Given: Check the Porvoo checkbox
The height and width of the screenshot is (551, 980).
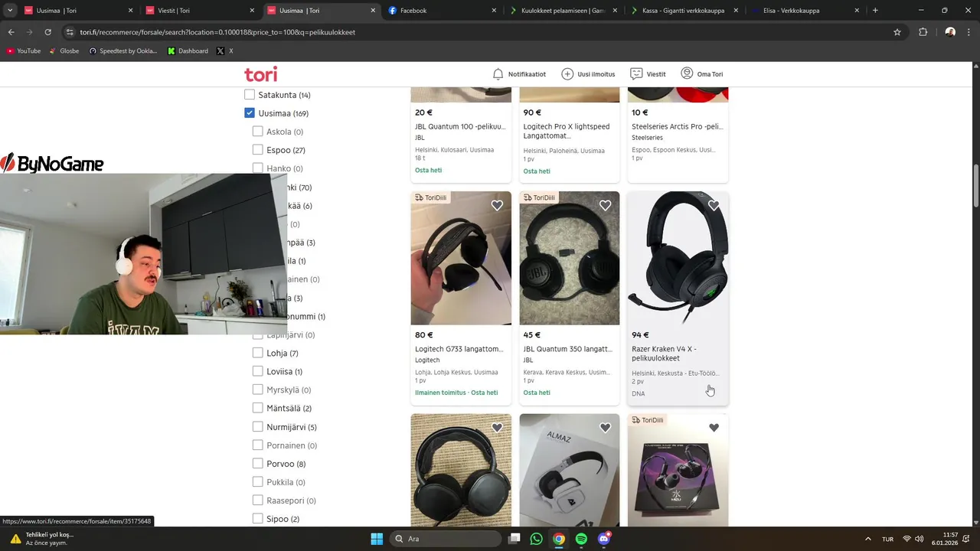Looking at the screenshot, I should click(258, 463).
